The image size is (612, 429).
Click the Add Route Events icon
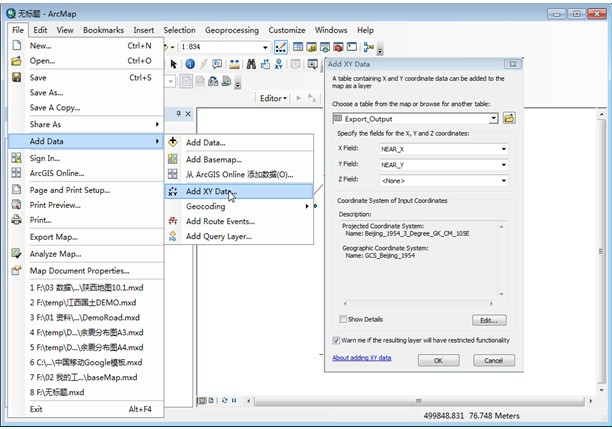pos(173,221)
